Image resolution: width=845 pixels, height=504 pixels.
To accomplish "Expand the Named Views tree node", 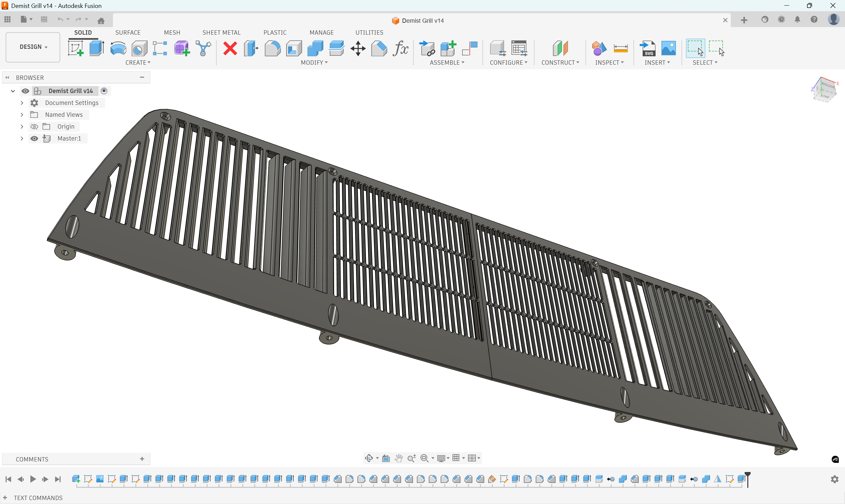I will pyautogui.click(x=22, y=115).
